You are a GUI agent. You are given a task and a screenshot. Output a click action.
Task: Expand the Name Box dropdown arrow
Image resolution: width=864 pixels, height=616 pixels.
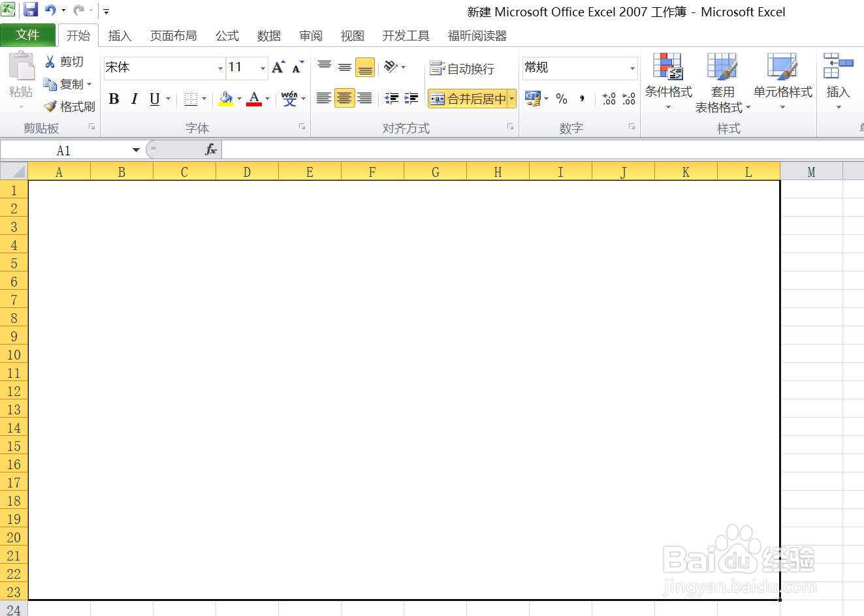click(136, 150)
